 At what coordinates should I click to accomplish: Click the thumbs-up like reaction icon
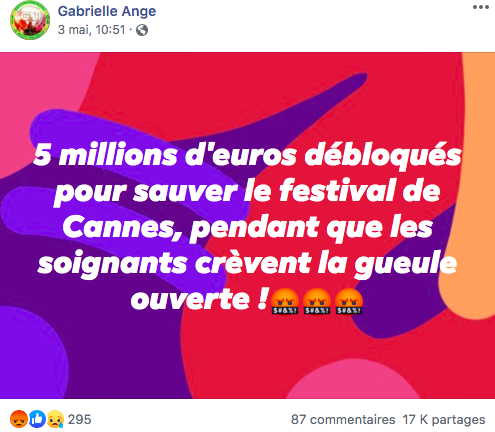click(x=37, y=419)
